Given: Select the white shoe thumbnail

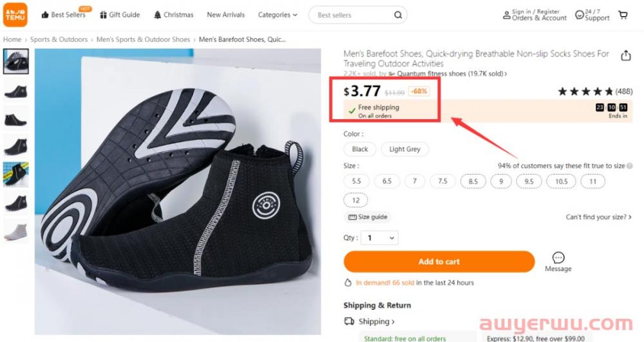Looking at the screenshot, I should (x=16, y=232).
